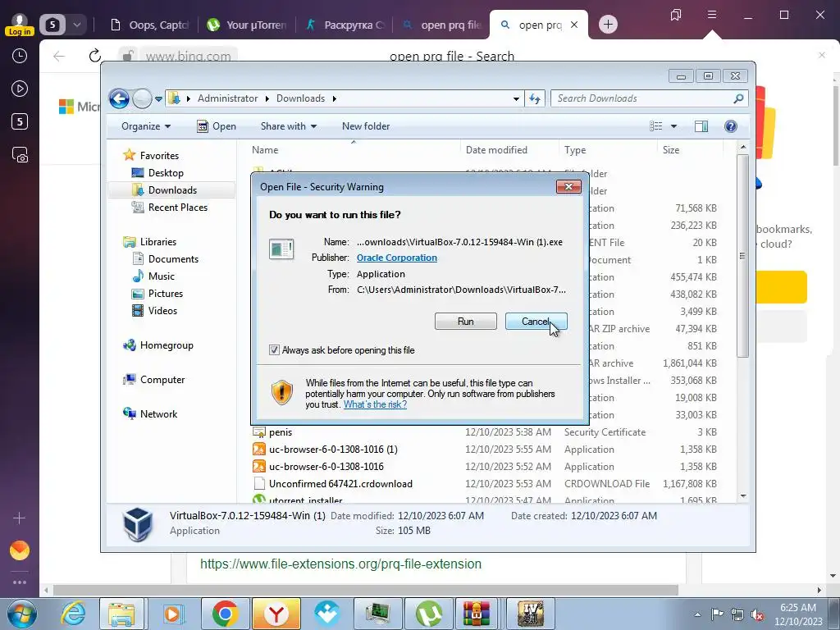Refresh the Downloads folder view

[x=535, y=98]
